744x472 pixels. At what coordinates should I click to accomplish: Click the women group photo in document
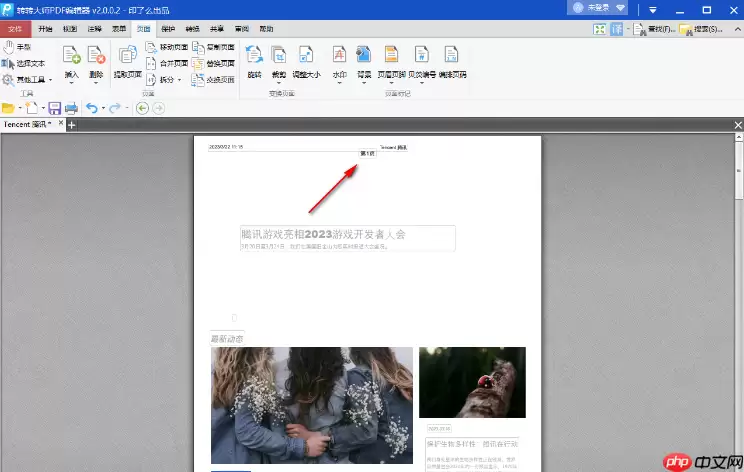(x=312, y=405)
